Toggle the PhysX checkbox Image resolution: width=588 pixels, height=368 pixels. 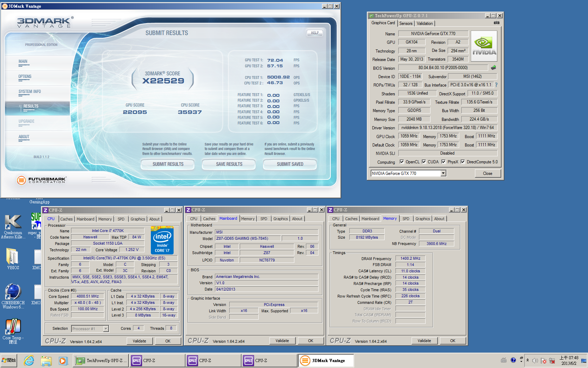[x=443, y=162]
